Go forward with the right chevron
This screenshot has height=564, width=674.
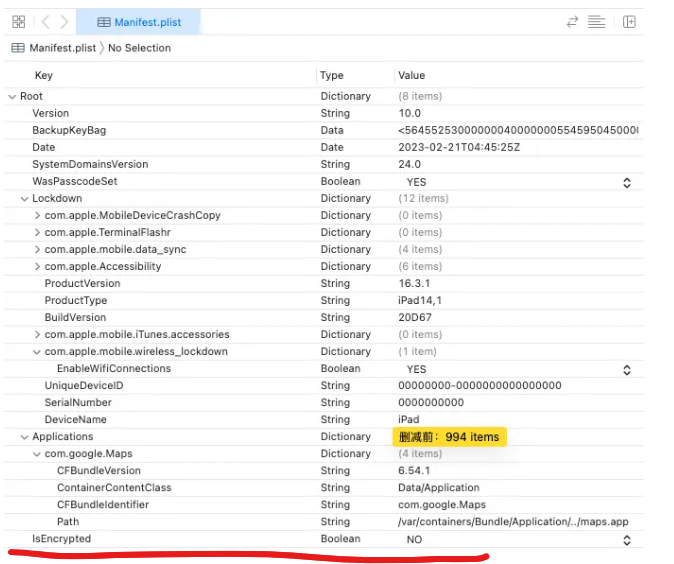(64, 21)
